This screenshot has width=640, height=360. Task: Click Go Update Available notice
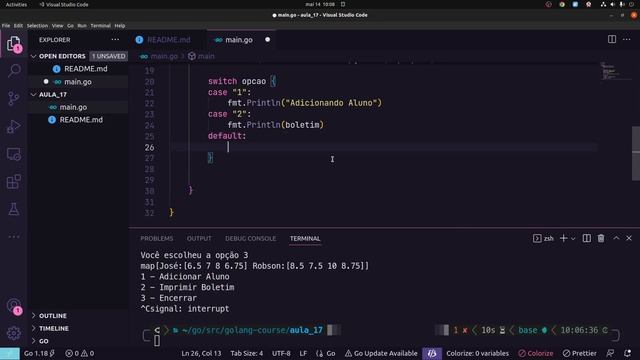click(x=381, y=353)
